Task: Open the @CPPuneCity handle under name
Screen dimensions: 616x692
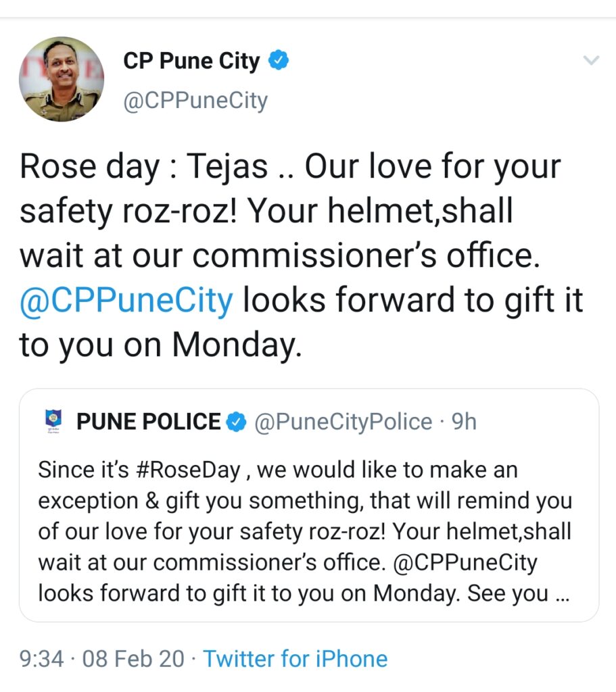Action: tap(195, 101)
